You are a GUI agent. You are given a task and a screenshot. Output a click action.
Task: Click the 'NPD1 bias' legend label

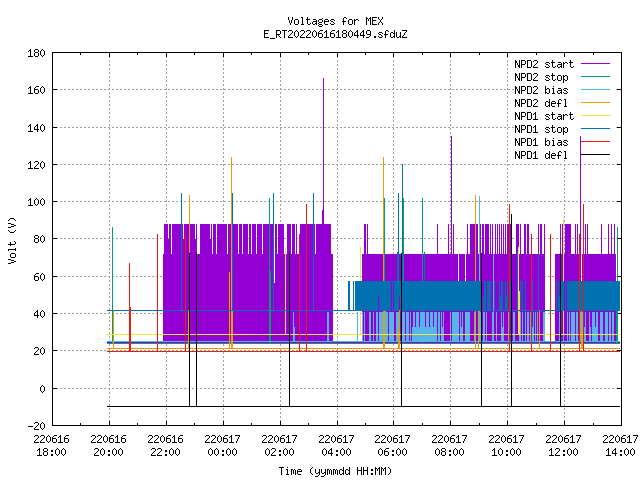pos(541,142)
